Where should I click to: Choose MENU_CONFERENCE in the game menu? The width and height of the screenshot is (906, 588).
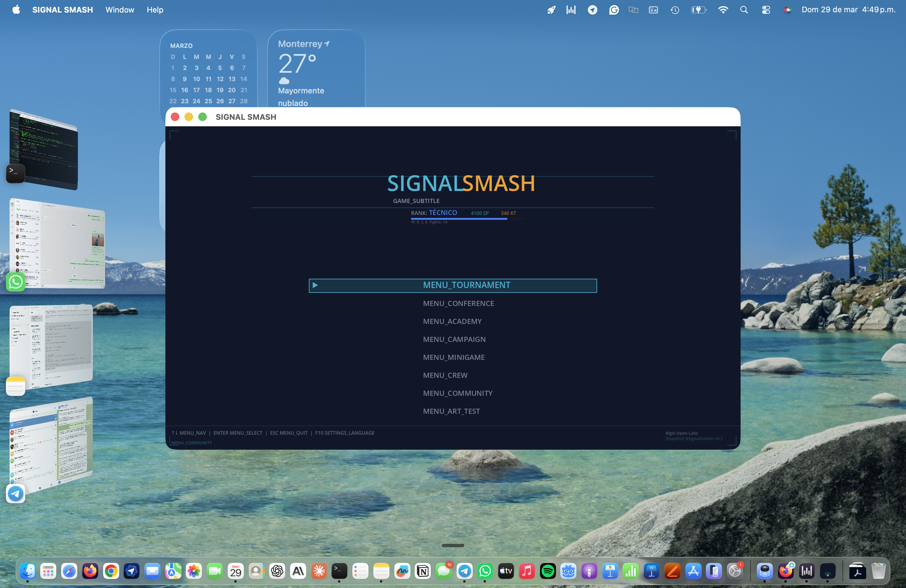(x=458, y=304)
